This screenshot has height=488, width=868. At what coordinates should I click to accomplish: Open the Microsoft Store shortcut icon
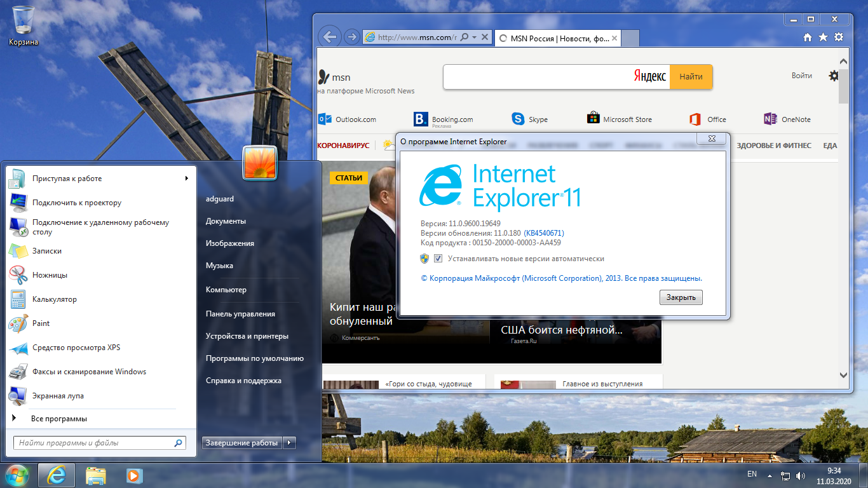click(x=593, y=119)
